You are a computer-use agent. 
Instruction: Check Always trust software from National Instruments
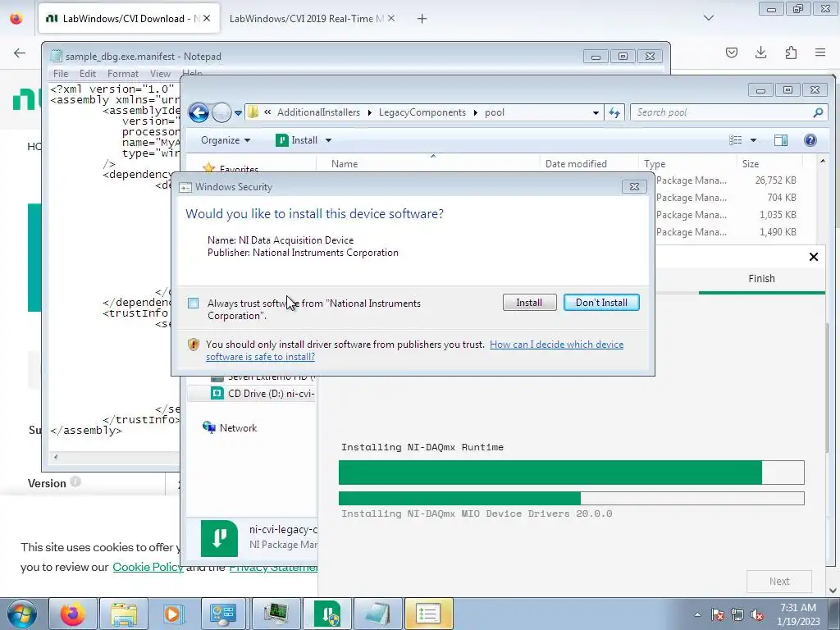pyautogui.click(x=194, y=304)
